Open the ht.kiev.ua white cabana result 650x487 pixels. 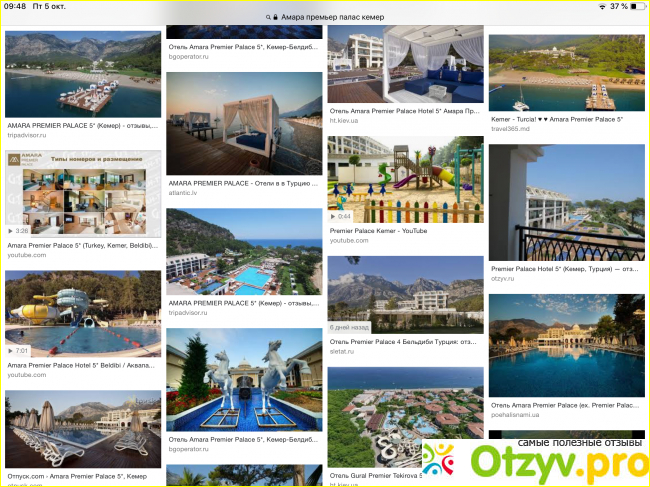click(x=405, y=64)
